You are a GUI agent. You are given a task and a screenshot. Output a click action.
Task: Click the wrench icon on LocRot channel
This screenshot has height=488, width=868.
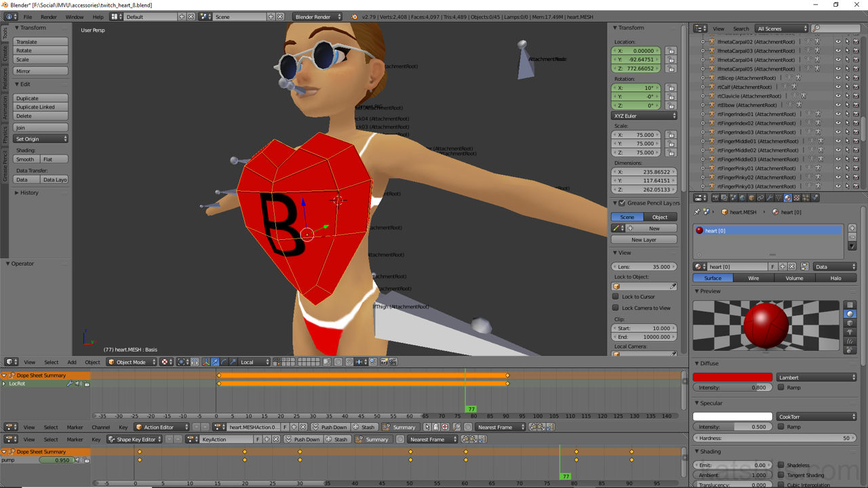click(69, 384)
